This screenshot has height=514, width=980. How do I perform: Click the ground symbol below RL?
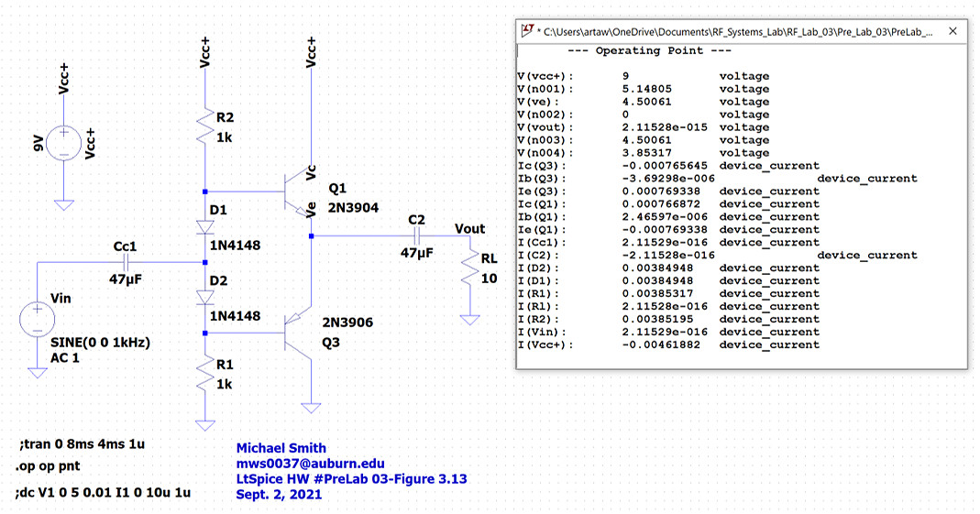(x=469, y=321)
